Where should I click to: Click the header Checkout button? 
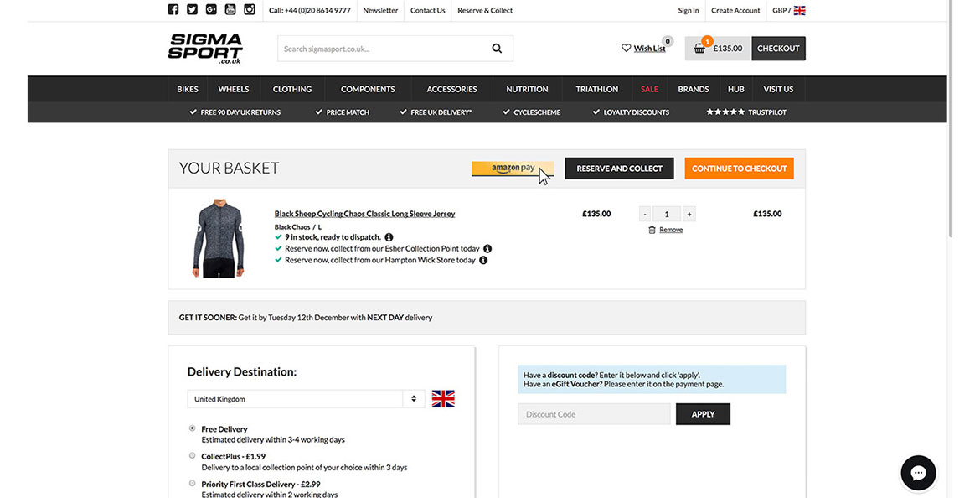[x=778, y=48]
